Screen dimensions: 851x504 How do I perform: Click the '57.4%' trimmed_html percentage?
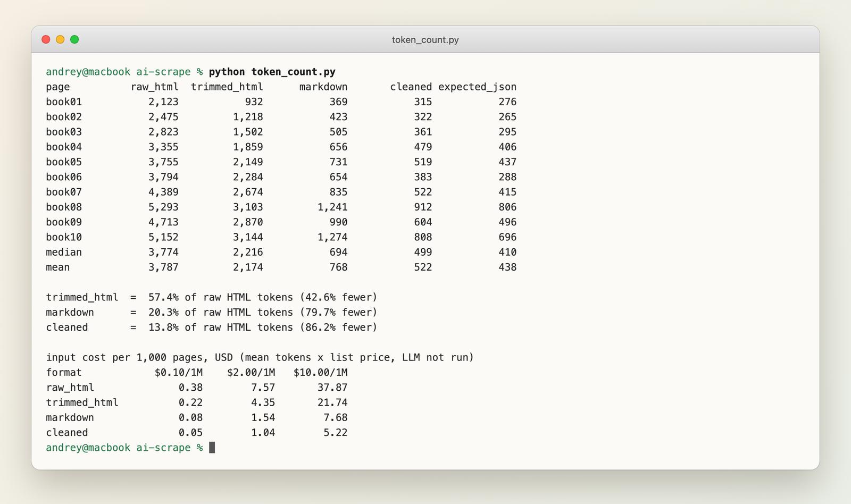coord(164,297)
